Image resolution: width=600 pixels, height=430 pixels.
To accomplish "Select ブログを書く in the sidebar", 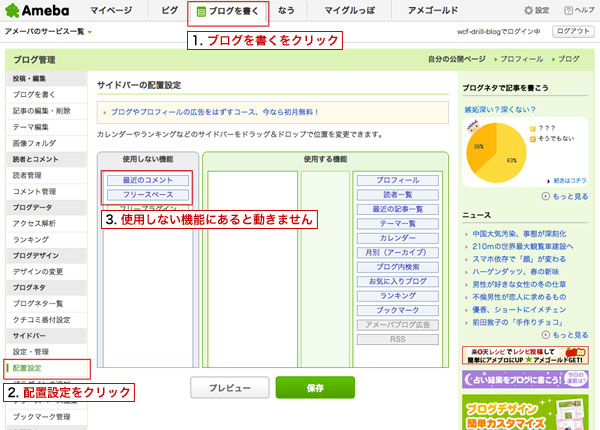I will tap(47, 94).
